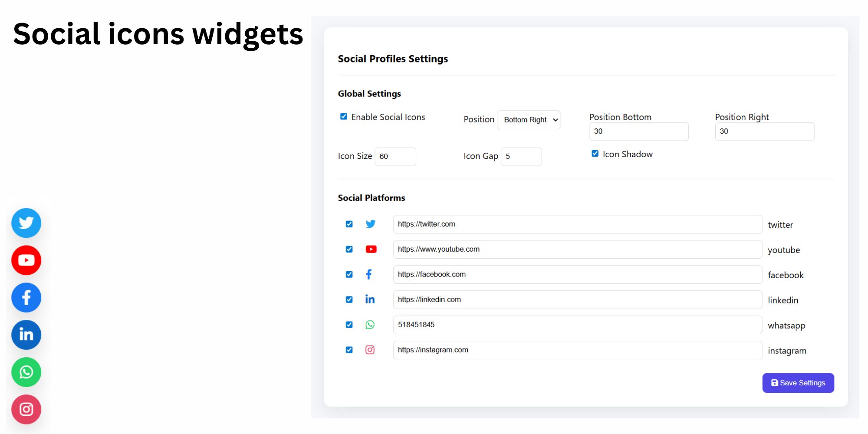This screenshot has height=434, width=868.
Task: Click the 'Global Settings' heading
Action: pyautogui.click(x=369, y=94)
